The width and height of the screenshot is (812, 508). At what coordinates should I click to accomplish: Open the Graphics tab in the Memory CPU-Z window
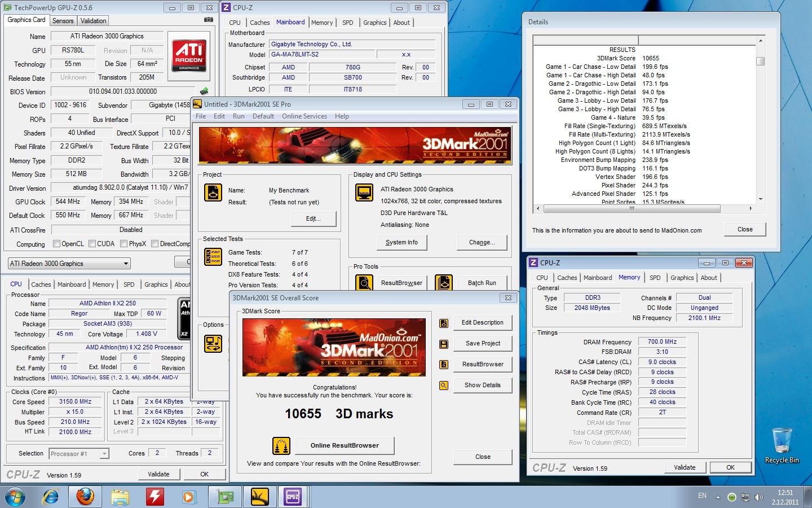coord(682,278)
